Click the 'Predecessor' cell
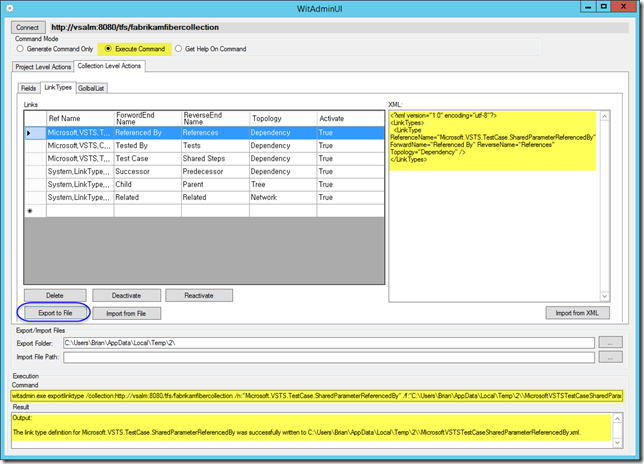Screen dimensions: 644x464 tap(215, 171)
